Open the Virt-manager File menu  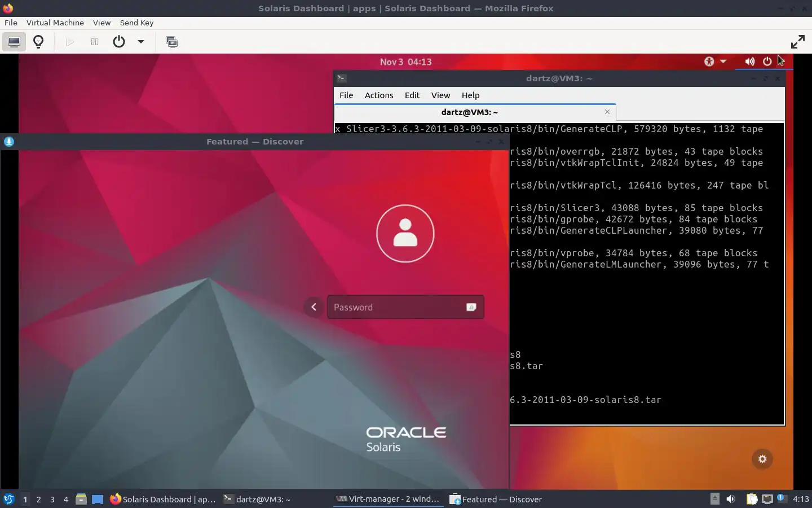click(11, 23)
